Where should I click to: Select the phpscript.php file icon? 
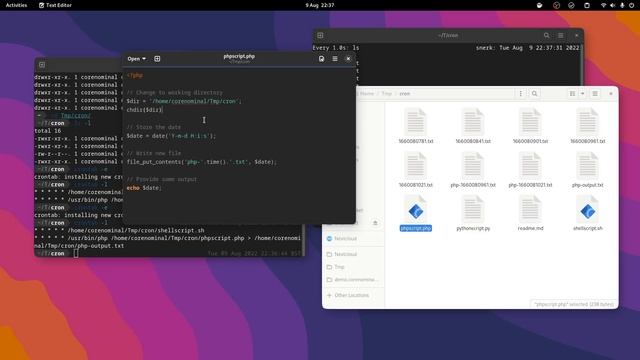click(x=416, y=211)
